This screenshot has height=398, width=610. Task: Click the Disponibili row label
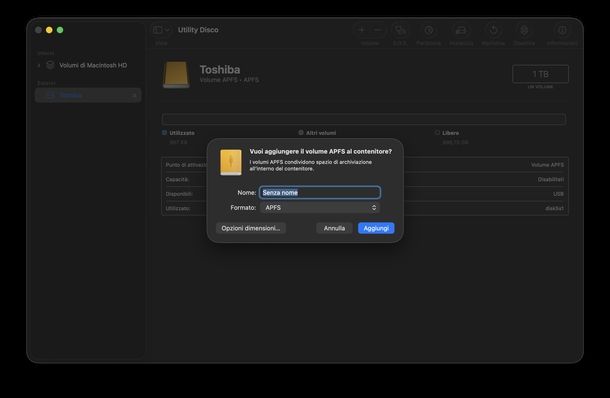click(x=179, y=194)
